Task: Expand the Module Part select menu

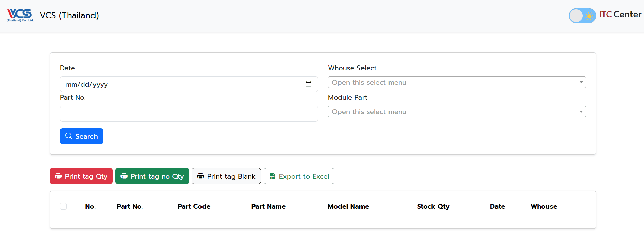Action: tap(456, 112)
